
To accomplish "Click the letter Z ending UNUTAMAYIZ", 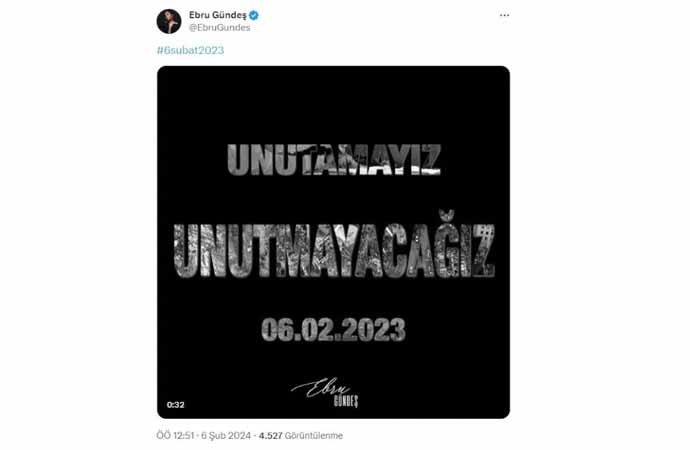I will coord(429,160).
